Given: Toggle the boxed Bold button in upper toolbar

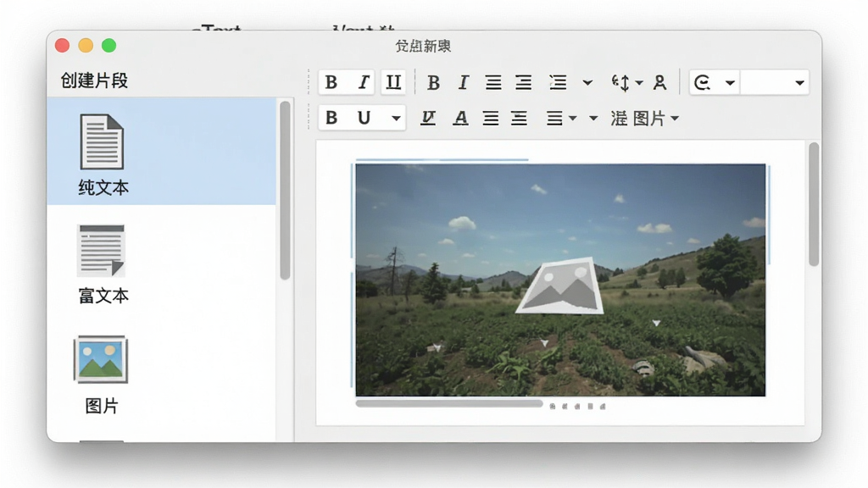Looking at the screenshot, I should [331, 82].
